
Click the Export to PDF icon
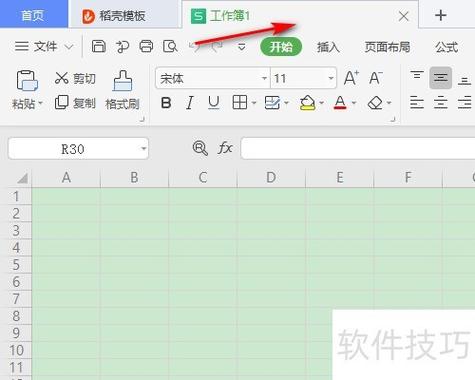[122, 47]
